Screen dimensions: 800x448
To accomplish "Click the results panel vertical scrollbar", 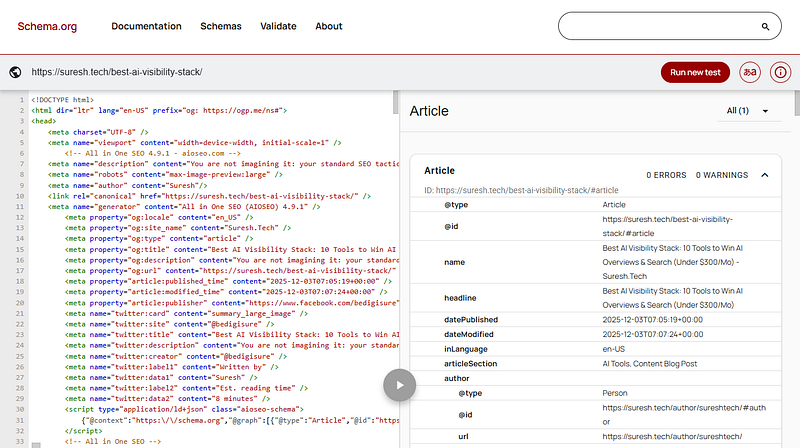I will tap(797, 103).
